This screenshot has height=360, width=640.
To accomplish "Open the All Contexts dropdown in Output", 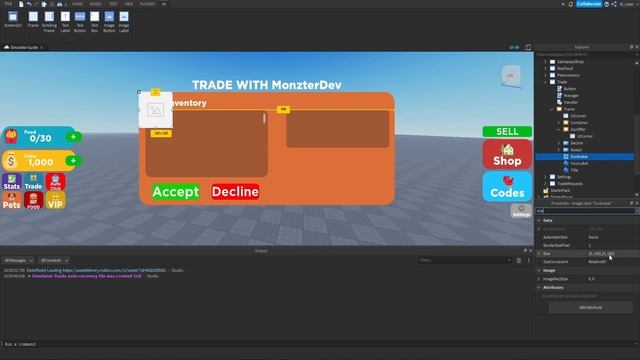I will tap(54, 260).
